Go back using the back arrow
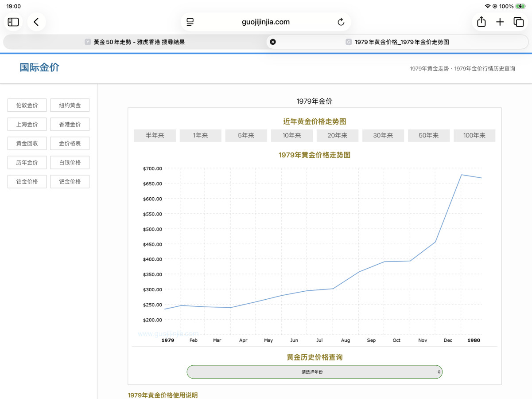This screenshot has width=532, height=399. 36,22
